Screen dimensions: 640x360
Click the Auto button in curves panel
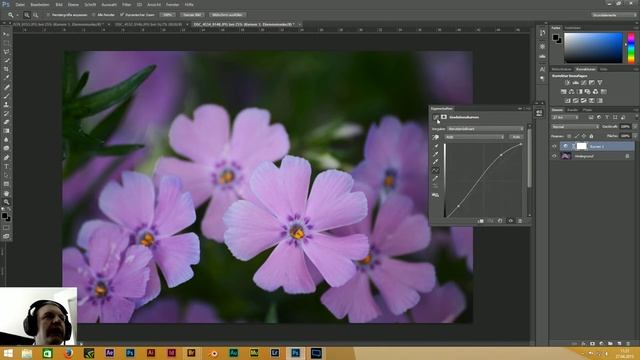516,137
